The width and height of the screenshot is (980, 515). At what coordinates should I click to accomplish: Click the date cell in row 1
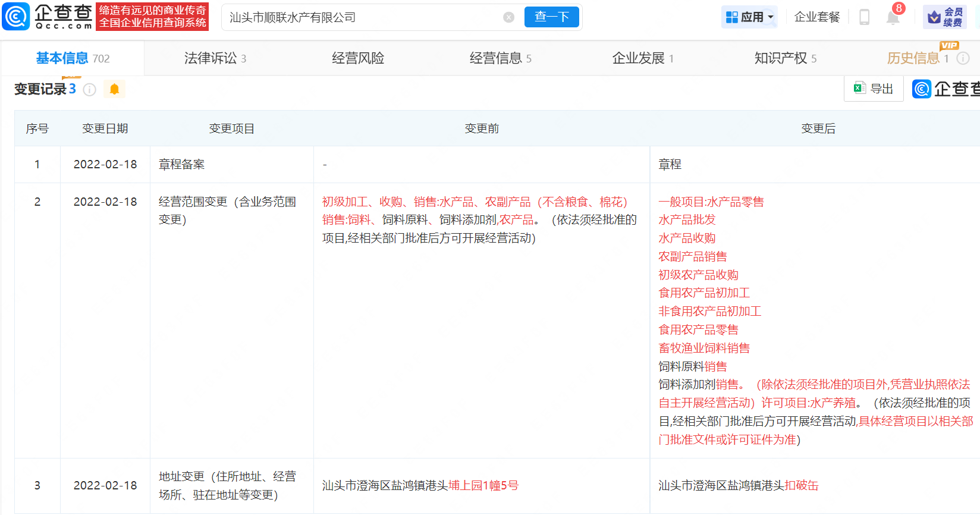pyautogui.click(x=105, y=165)
